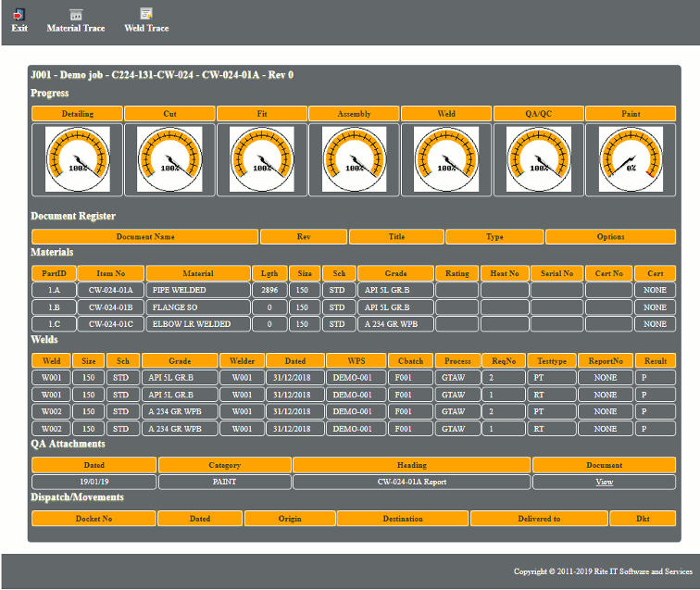700x590 pixels.
Task: Click the ELBOW LR WELDED material cell
Action: (198, 324)
